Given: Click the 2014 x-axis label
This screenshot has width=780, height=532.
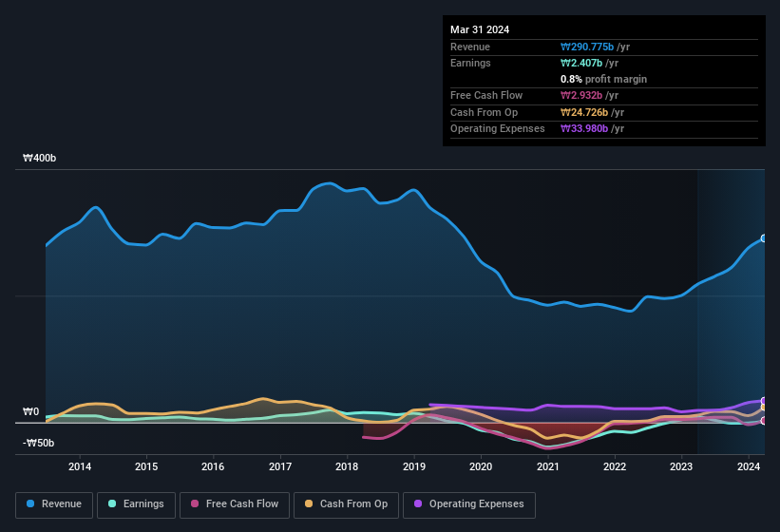Looking at the screenshot, I should (x=80, y=466).
